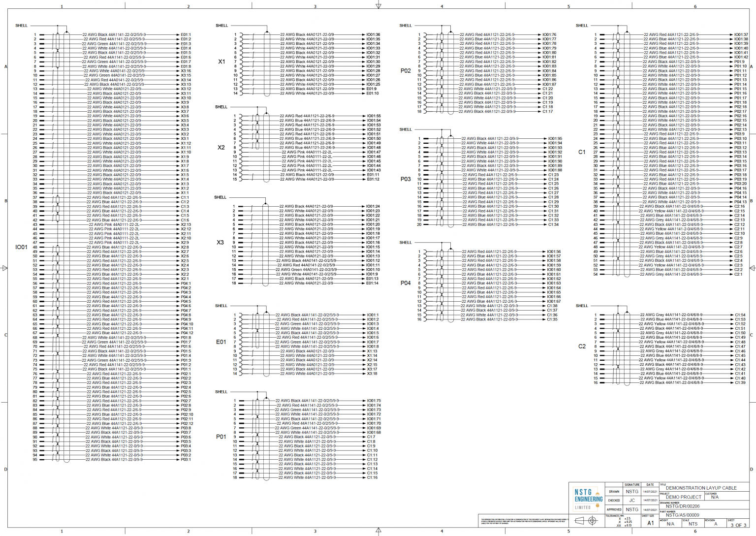
Task: Click the arrow terminator pointing to IO01:36
Action: click(x=364, y=34)
